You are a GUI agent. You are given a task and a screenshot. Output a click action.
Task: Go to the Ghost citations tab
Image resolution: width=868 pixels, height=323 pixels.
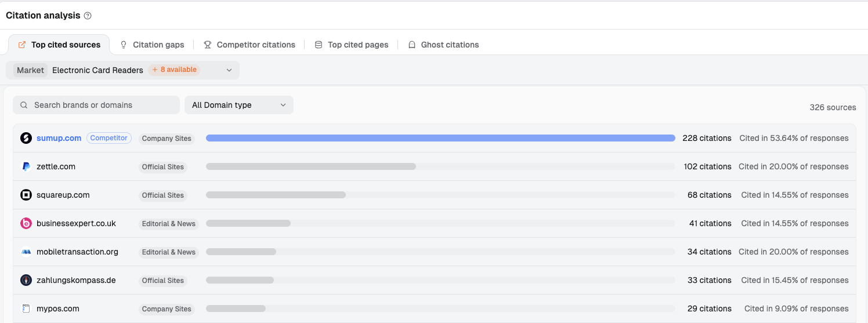(444, 45)
